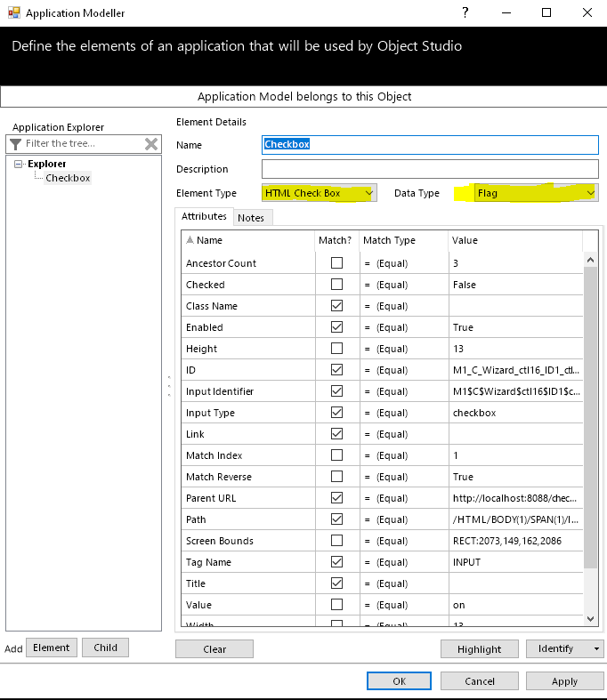Click the Cancel button
The width and height of the screenshot is (607, 700).
pyautogui.click(x=479, y=680)
